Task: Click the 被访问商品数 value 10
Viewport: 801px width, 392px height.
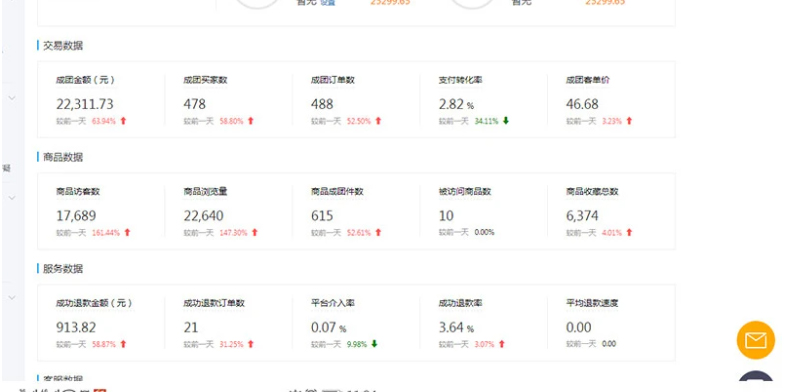Action: click(x=446, y=216)
